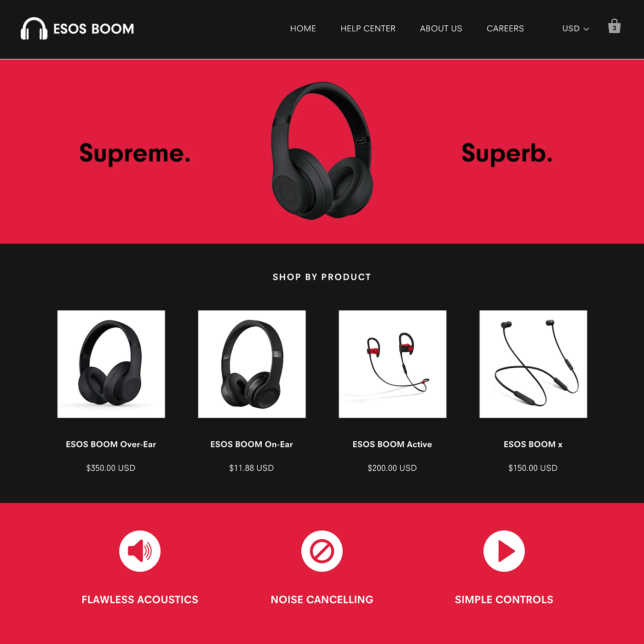The image size is (644, 644).
Task: Open the CAREERS nav link
Action: [x=505, y=28]
